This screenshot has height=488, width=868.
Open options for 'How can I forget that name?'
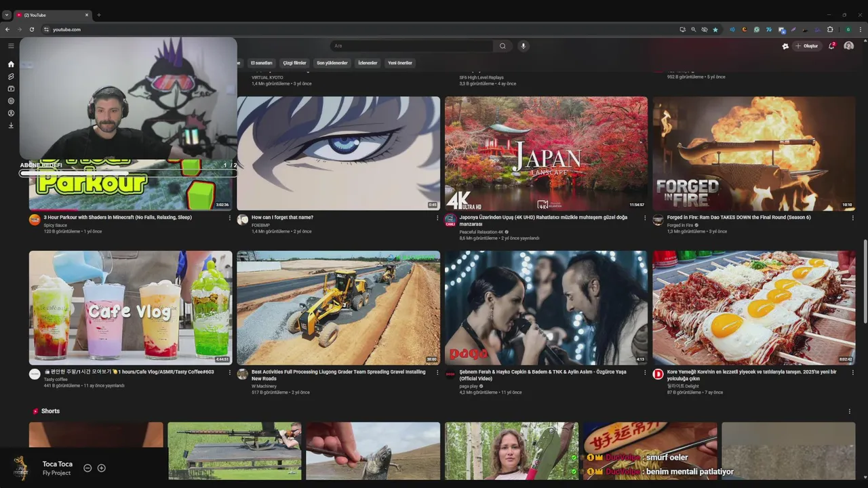click(437, 218)
